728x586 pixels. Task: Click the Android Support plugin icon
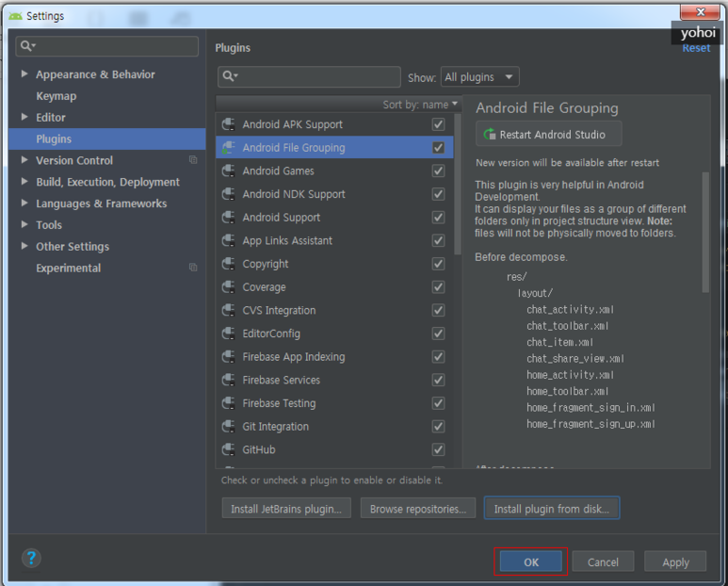point(228,218)
